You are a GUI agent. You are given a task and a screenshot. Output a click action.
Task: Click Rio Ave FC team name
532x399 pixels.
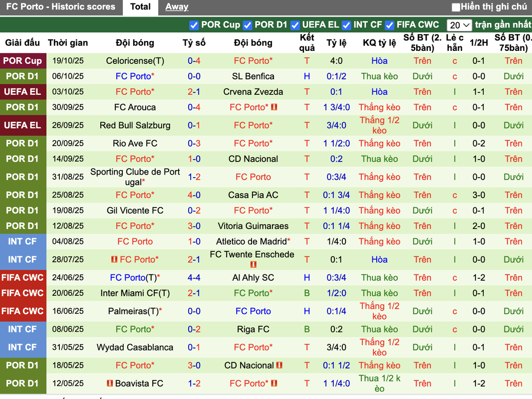(x=135, y=144)
